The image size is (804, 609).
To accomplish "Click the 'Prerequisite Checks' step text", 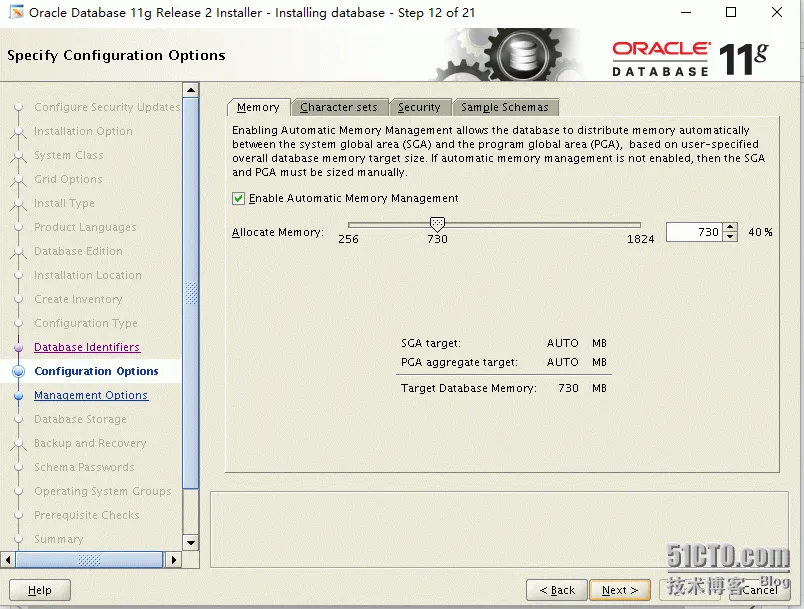I will (87, 515).
